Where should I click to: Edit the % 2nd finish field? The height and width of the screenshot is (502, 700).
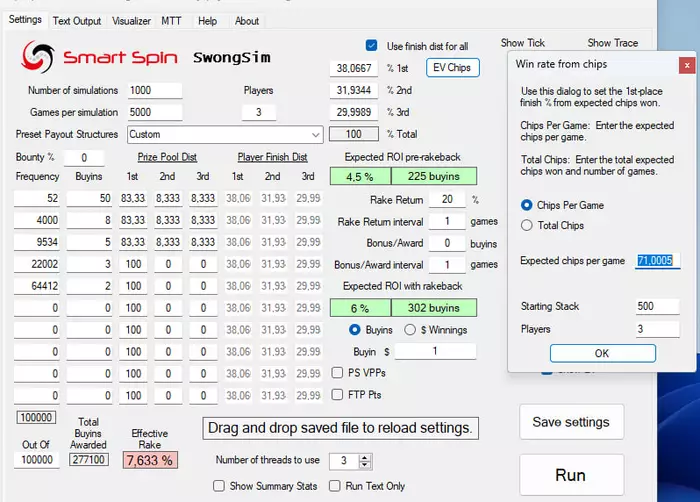click(x=354, y=90)
